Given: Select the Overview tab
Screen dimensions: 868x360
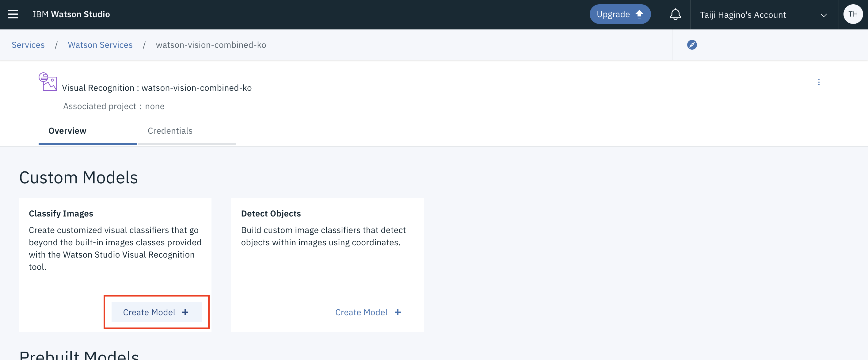Looking at the screenshot, I should 67,131.
